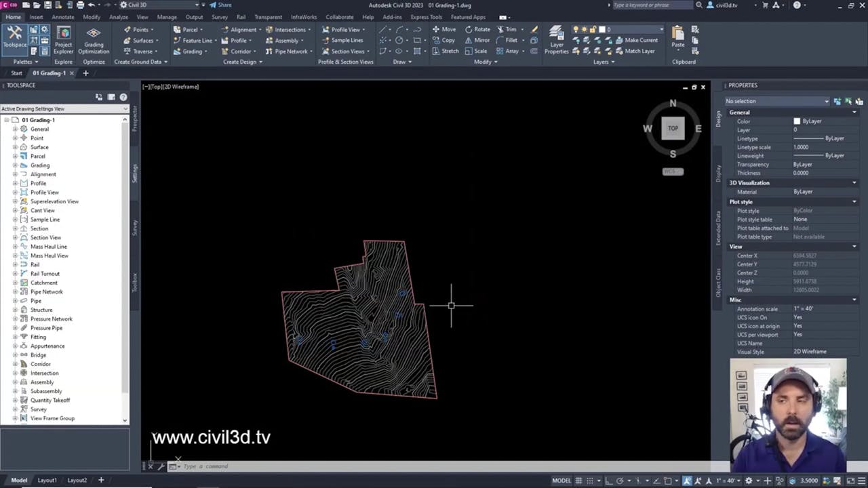
Task: Click the Paste button in the Clipboard panel
Action: (x=677, y=37)
